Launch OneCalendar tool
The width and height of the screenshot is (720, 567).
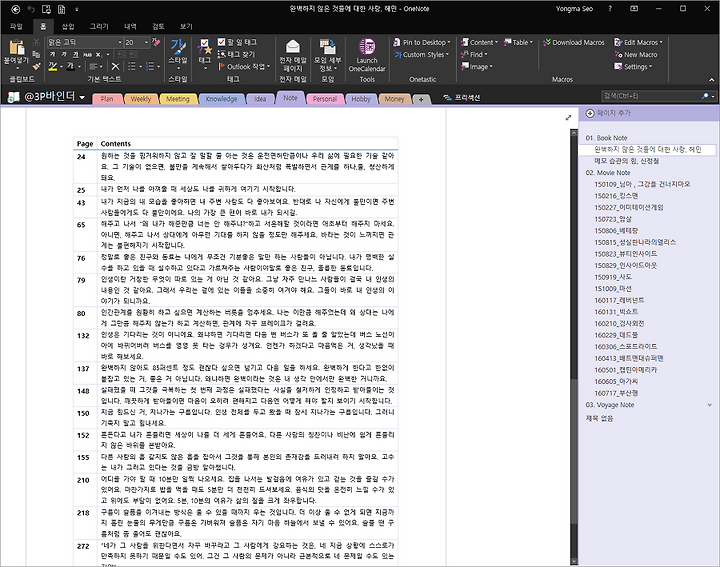367,55
